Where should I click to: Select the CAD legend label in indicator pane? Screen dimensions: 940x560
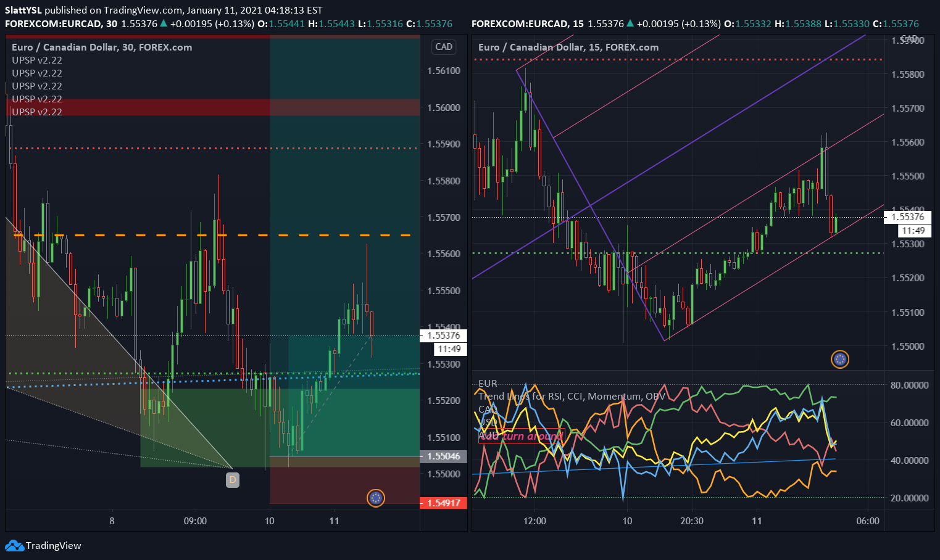click(488, 410)
